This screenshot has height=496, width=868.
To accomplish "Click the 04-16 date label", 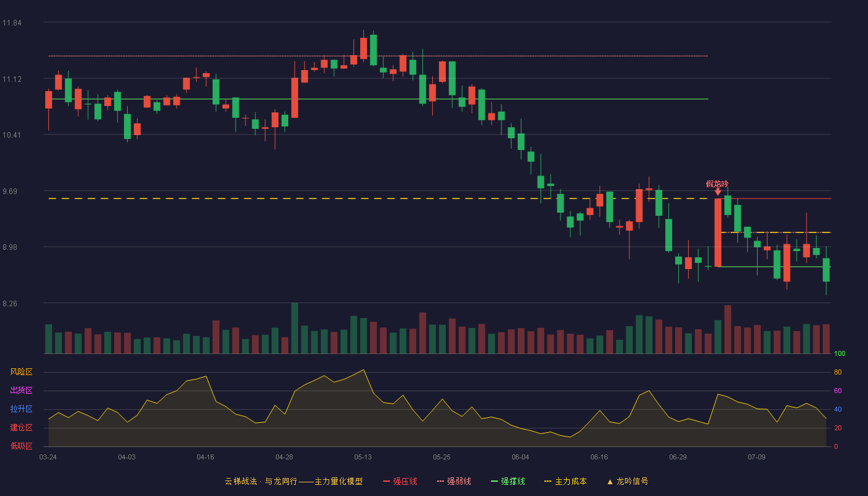I will pos(205,457).
